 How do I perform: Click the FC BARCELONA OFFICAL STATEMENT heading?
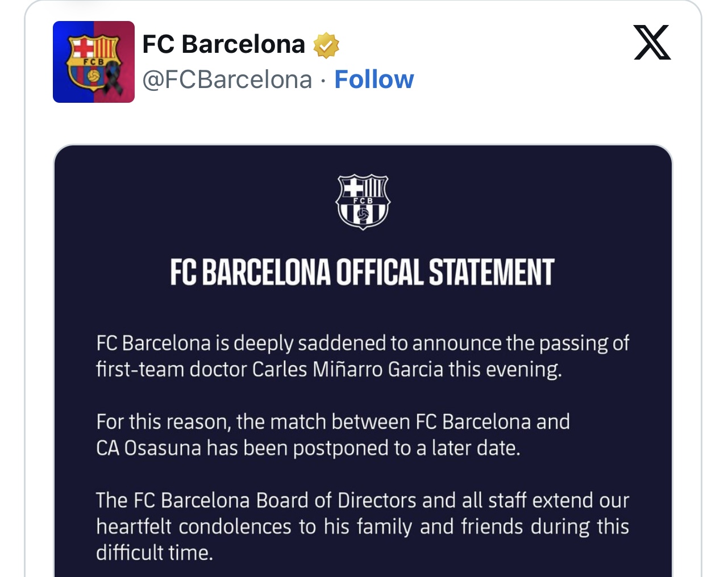pyautogui.click(x=363, y=273)
